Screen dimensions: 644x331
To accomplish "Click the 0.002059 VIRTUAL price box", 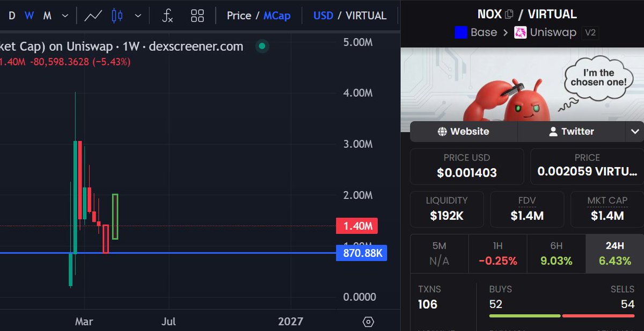I will (587, 166).
